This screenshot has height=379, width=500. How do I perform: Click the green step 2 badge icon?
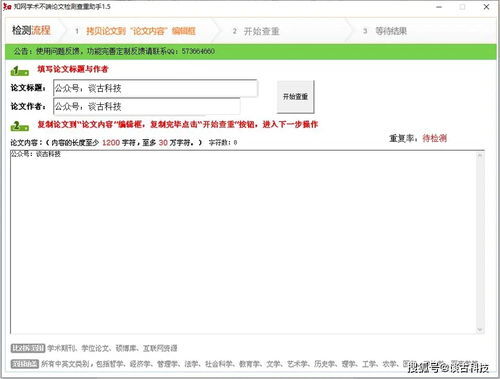click(20, 126)
